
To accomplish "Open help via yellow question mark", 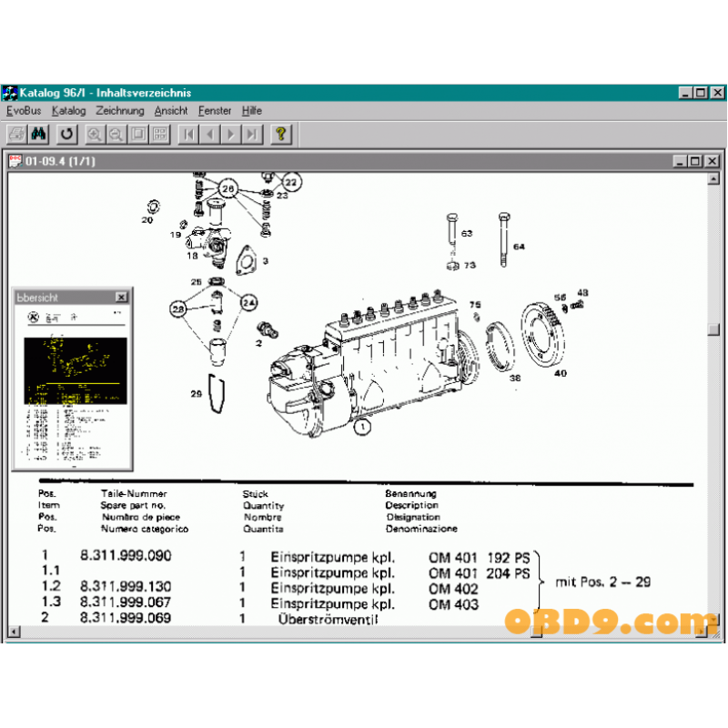I will point(281,135).
